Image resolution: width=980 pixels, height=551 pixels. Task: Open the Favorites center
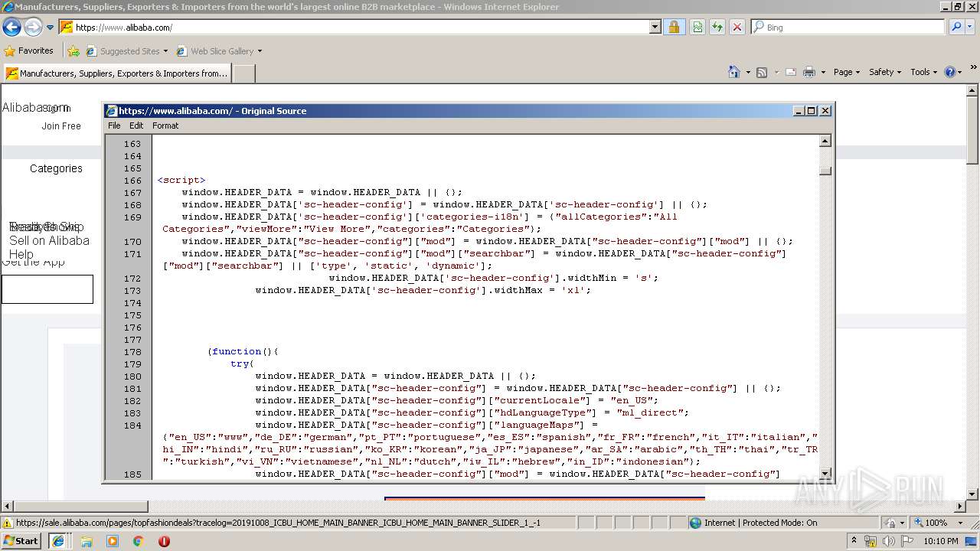coord(29,51)
